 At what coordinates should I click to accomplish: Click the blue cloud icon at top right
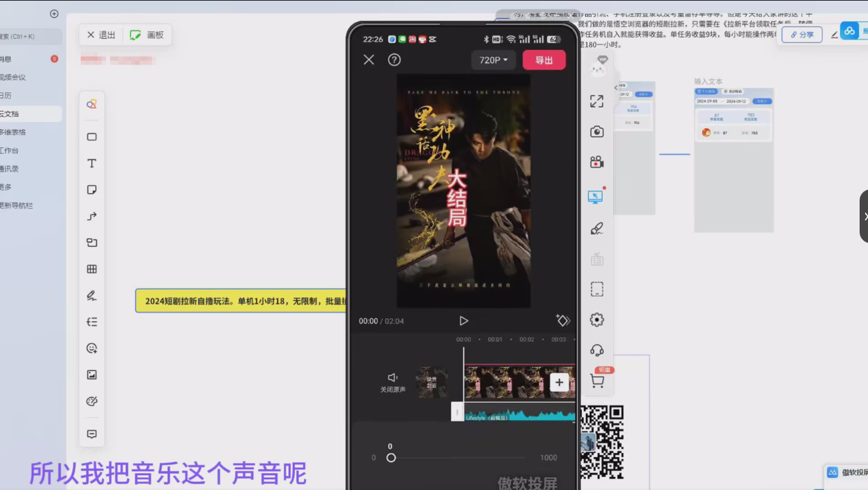click(x=849, y=31)
